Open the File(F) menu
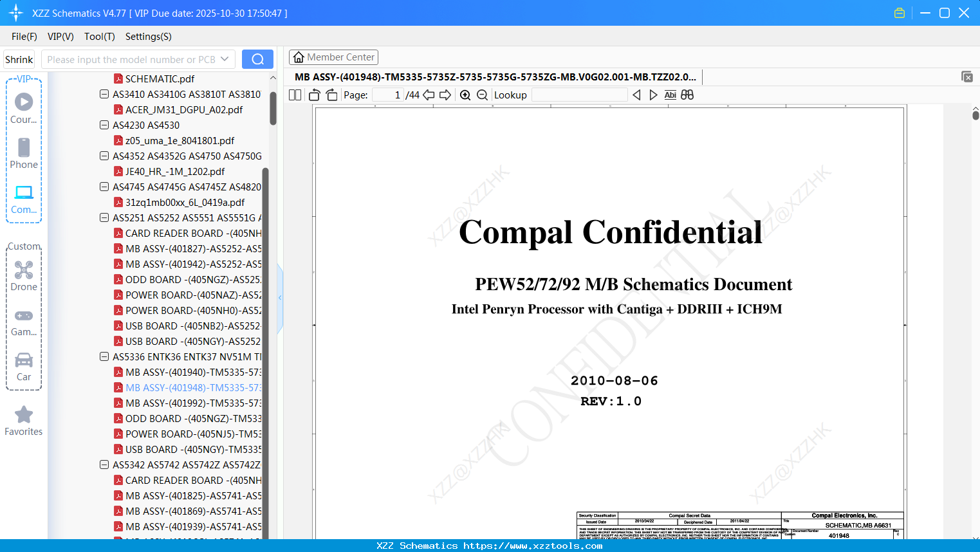This screenshot has width=980, height=552. tap(24, 37)
